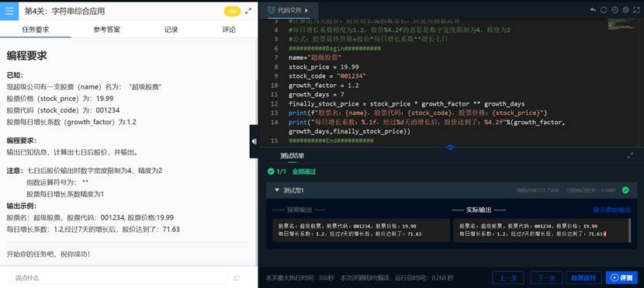Click the title 第4关：字符串综合应用

click(x=64, y=11)
